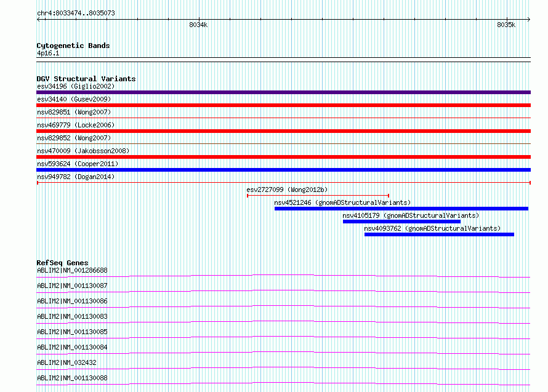Select the dark purple esv34196 variant bar
This screenshot has width=548, height=392.
pos(283,92)
